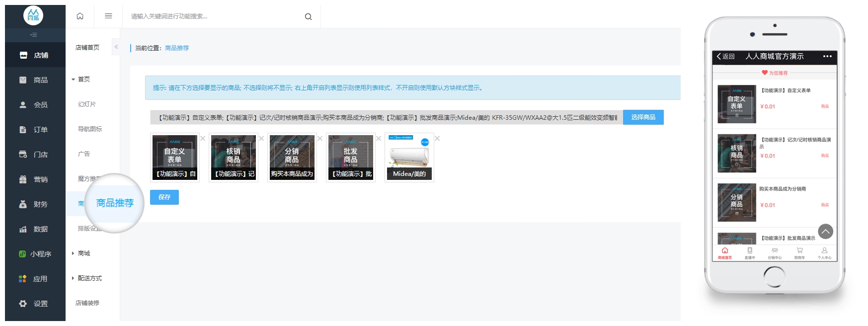Screen dimensions: 868x326
Task: Remove the 自定义表单 product thumbnail
Action: pos(203,139)
